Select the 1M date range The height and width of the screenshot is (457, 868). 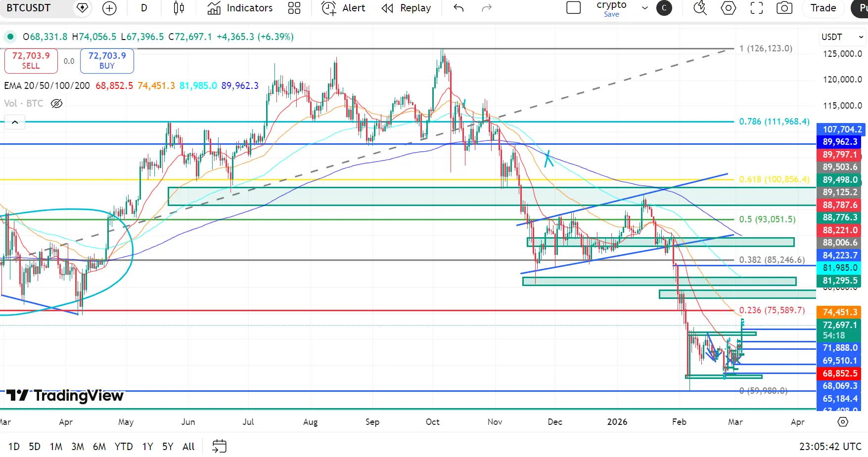click(56, 447)
